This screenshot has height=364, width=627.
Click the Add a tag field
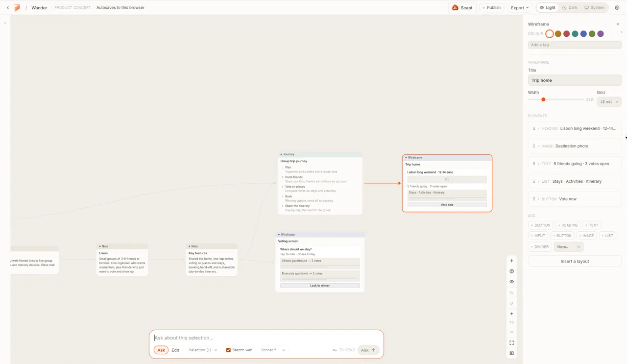575,45
